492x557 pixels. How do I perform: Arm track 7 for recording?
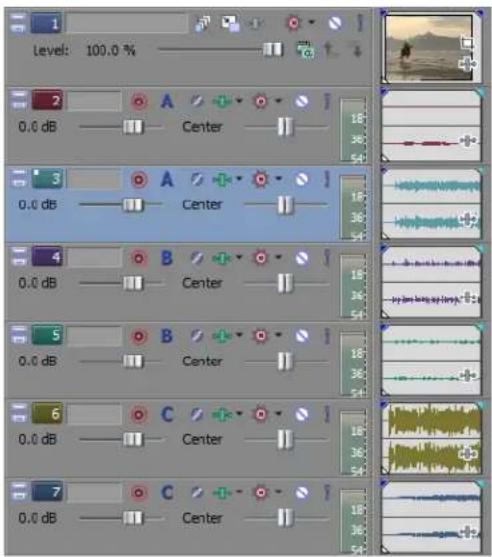pyautogui.click(x=139, y=493)
